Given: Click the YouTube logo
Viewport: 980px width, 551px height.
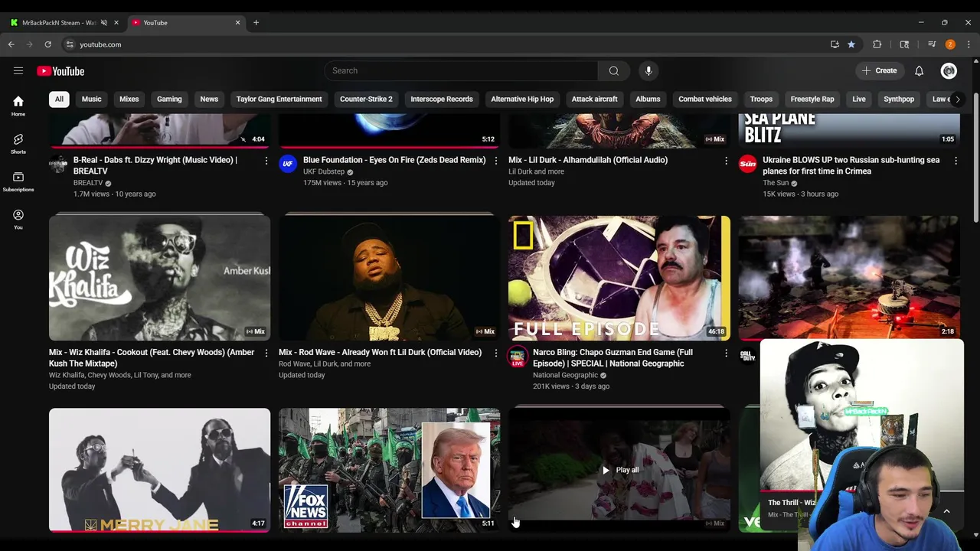Looking at the screenshot, I should coord(60,71).
